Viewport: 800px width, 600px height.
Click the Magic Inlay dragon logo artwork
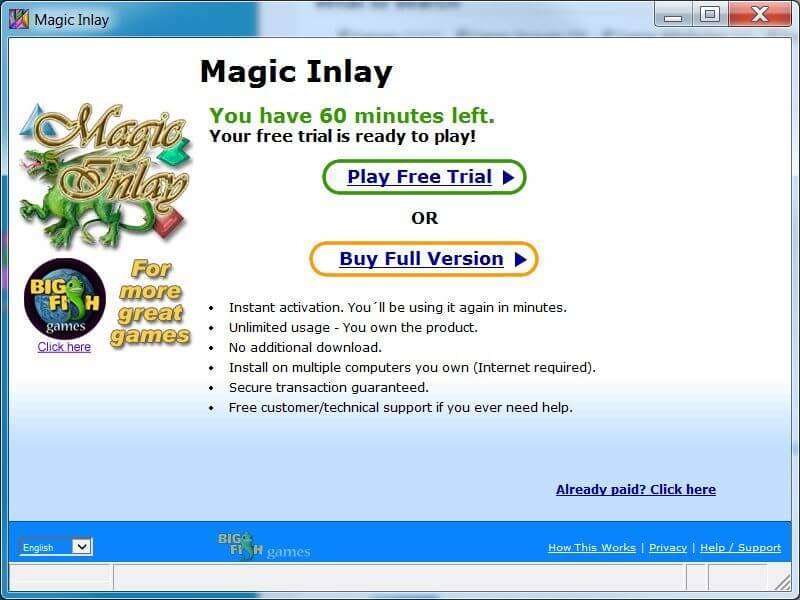(x=106, y=176)
